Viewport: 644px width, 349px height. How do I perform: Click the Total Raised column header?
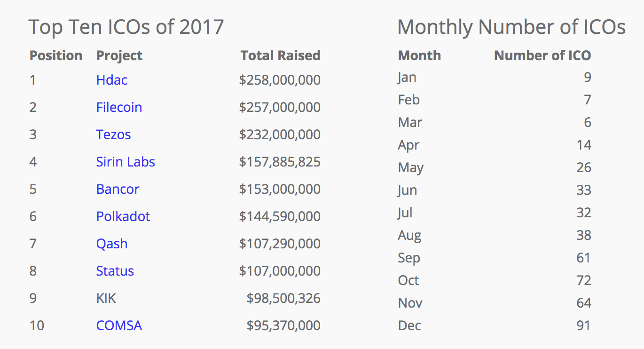coord(280,56)
